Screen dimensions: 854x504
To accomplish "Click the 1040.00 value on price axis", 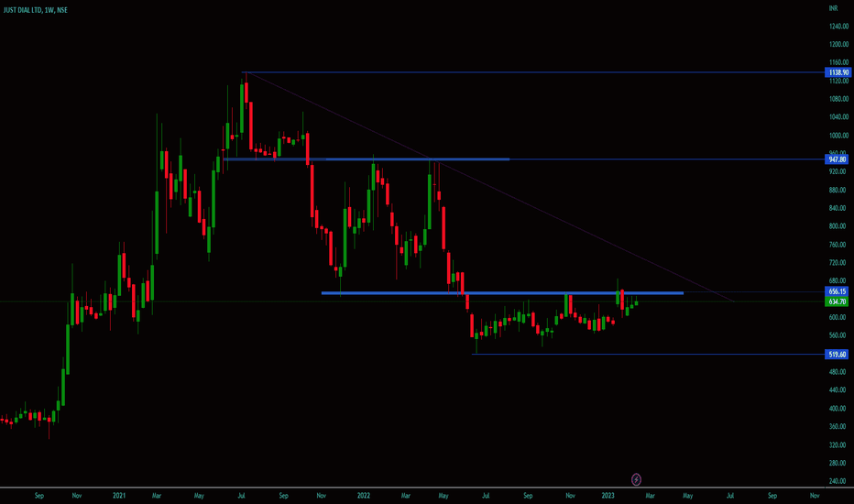I will (x=838, y=116).
